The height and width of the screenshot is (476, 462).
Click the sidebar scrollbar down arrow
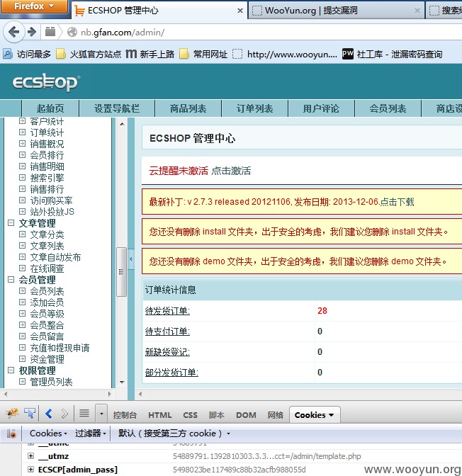tap(122, 382)
